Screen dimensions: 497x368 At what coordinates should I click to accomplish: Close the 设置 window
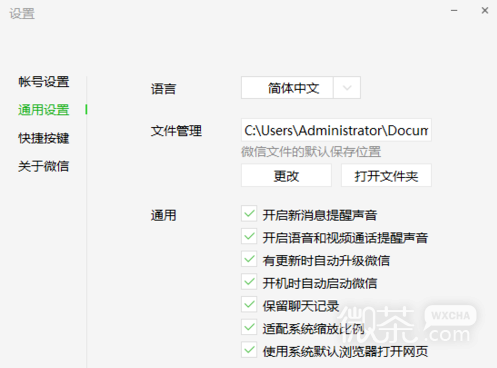(x=485, y=11)
